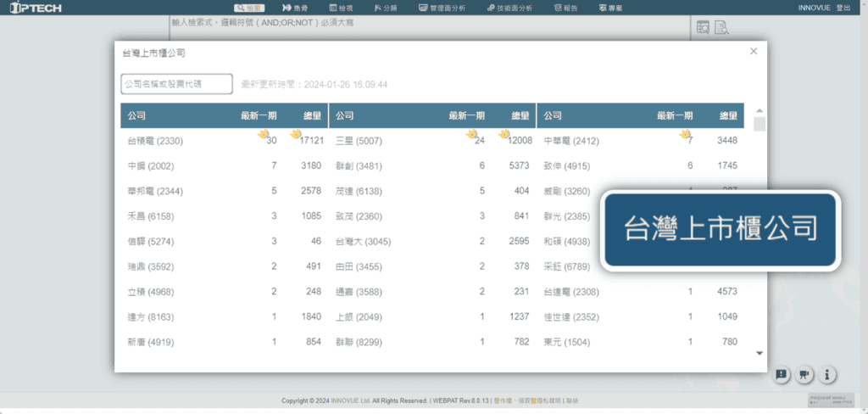
Task: Open the 技術面分析 menu
Action: [509, 8]
